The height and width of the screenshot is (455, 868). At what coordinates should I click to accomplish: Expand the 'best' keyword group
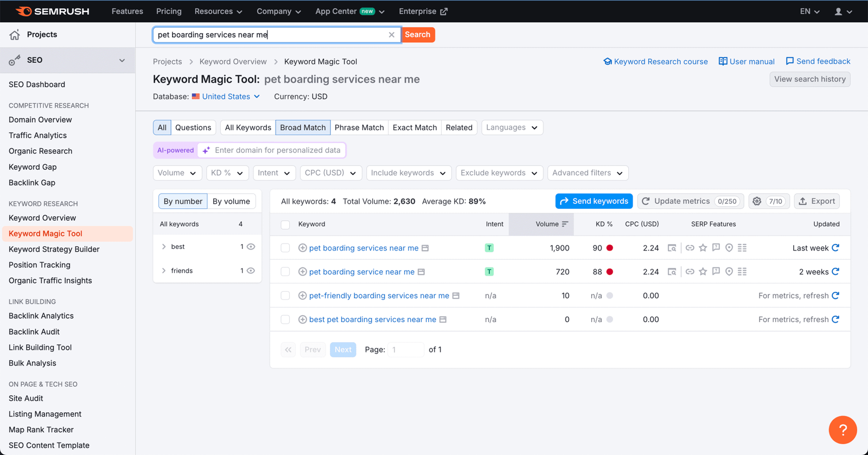pos(164,247)
